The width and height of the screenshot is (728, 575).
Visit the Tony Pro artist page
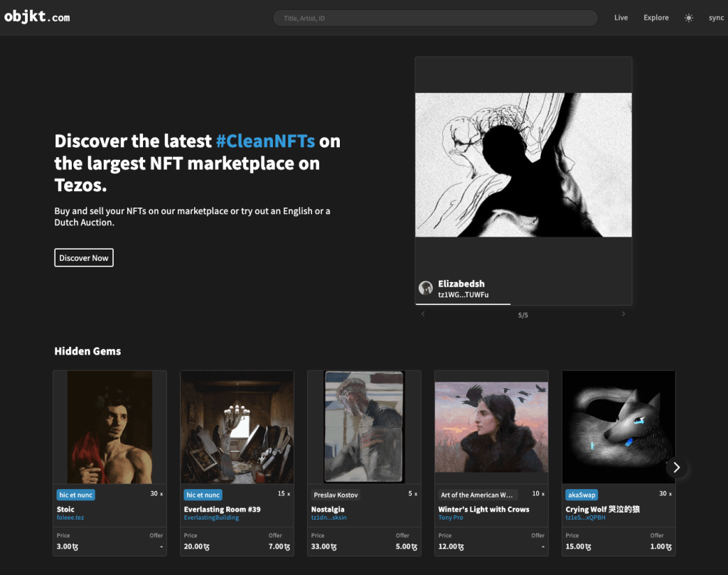(450, 517)
